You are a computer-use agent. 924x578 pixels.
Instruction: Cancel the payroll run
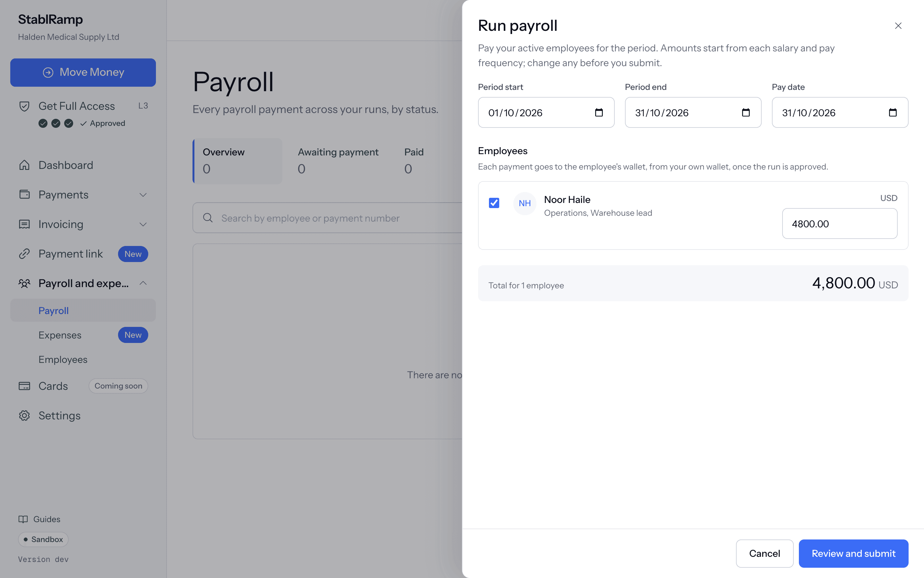pos(765,553)
